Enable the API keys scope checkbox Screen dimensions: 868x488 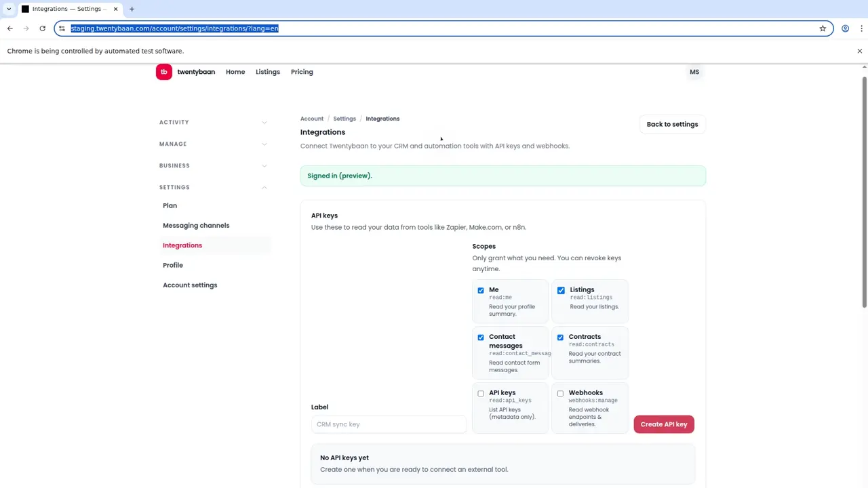tap(481, 394)
